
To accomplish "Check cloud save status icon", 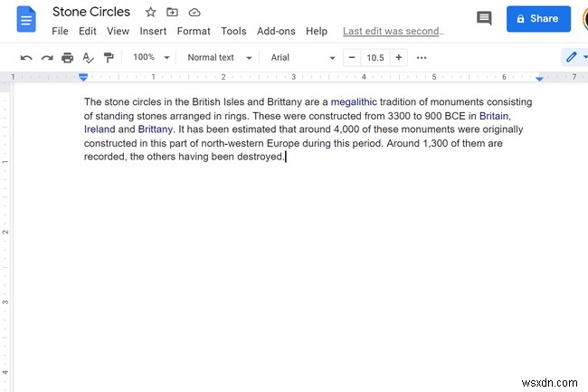I will pos(194,13).
